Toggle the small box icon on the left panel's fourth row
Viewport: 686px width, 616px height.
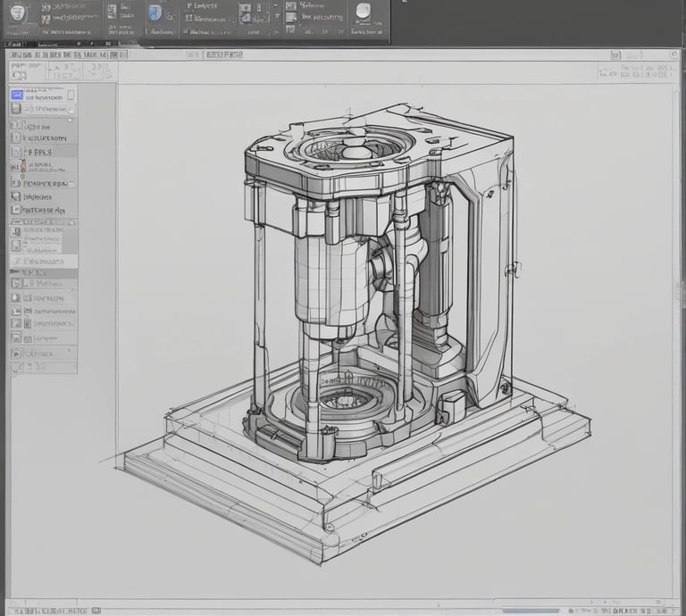(17, 138)
